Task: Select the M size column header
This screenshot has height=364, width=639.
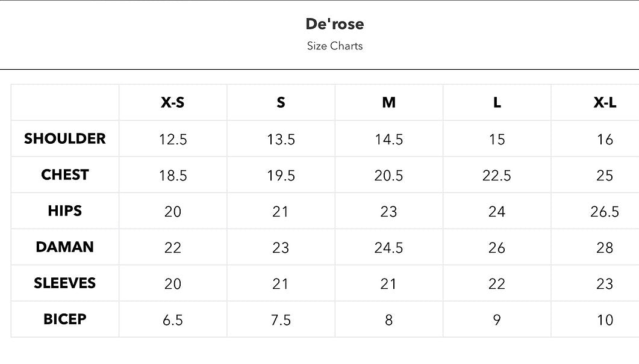Action: click(x=388, y=102)
